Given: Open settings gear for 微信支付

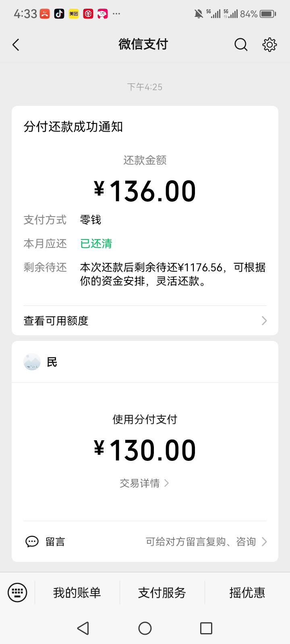Looking at the screenshot, I should point(269,45).
